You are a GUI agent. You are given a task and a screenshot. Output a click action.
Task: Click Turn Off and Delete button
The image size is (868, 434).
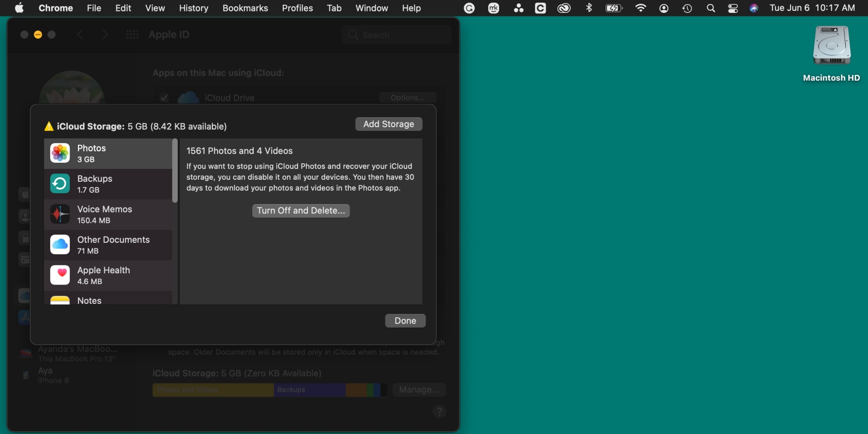click(301, 211)
